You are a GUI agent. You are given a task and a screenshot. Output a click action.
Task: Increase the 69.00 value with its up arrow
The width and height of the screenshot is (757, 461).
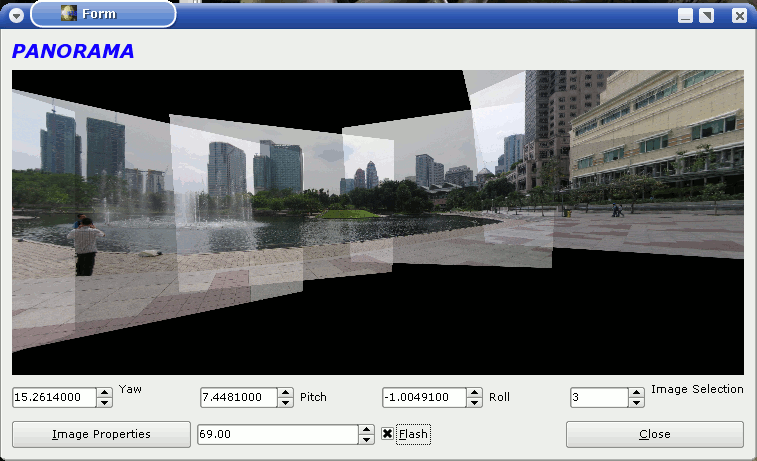tap(366, 430)
